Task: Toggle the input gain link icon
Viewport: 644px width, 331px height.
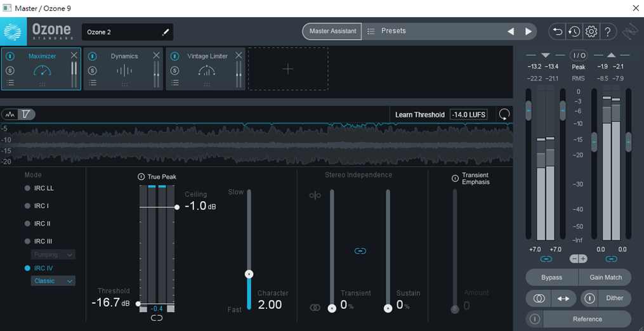Action: [546, 259]
